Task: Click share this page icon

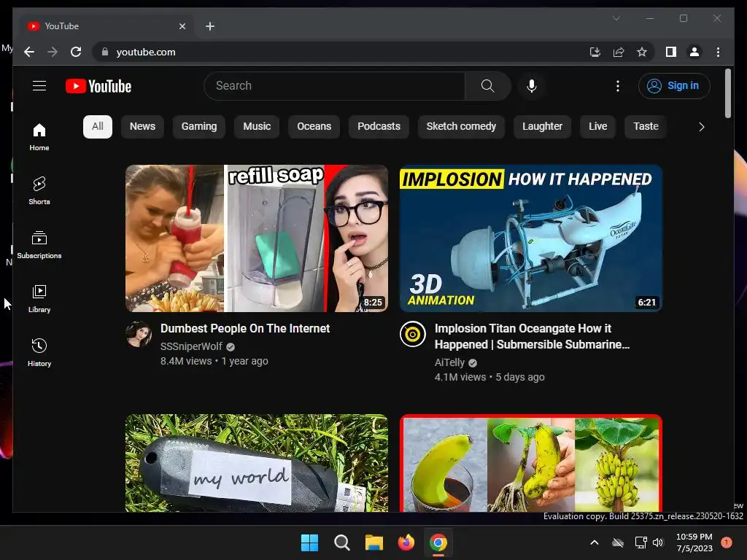Action: pos(619,52)
